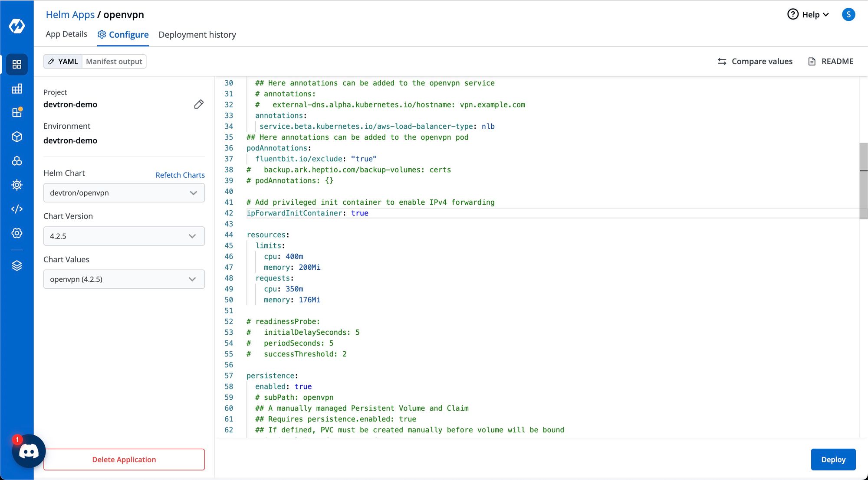Click 'enabled: true' under persistence
The height and width of the screenshot is (480, 868).
coord(283,387)
